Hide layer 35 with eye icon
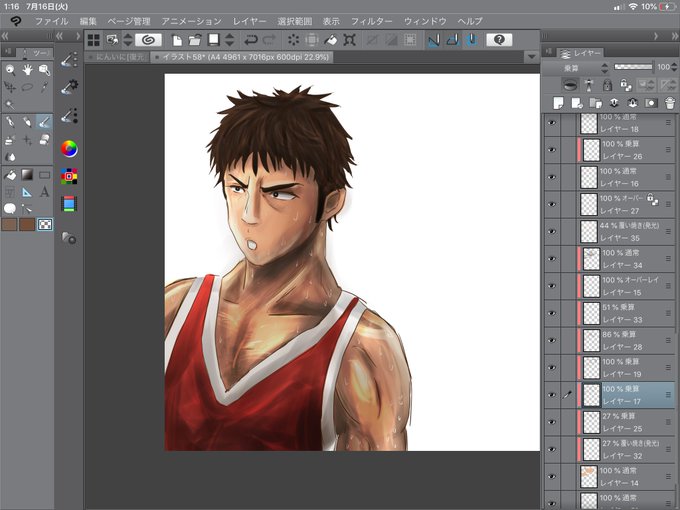680x510 pixels. tap(552, 232)
